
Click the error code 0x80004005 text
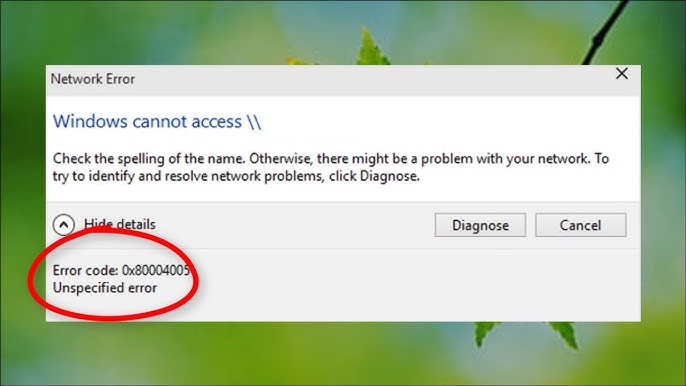(x=155, y=270)
